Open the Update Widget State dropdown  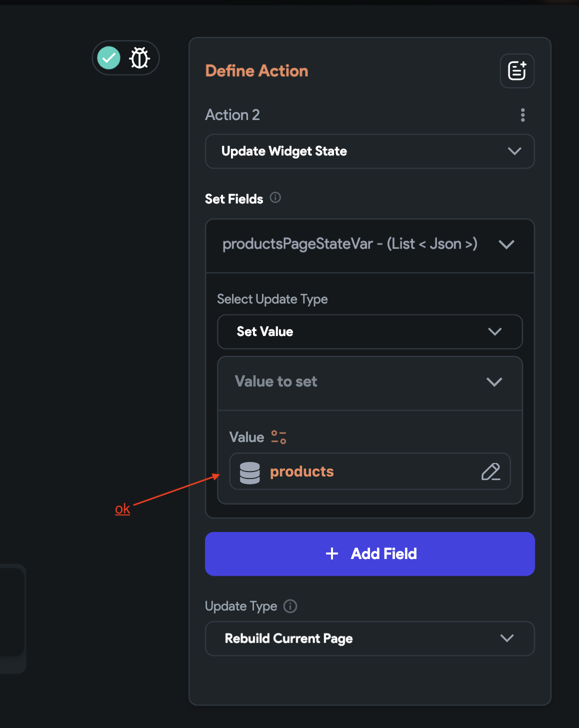pos(370,151)
